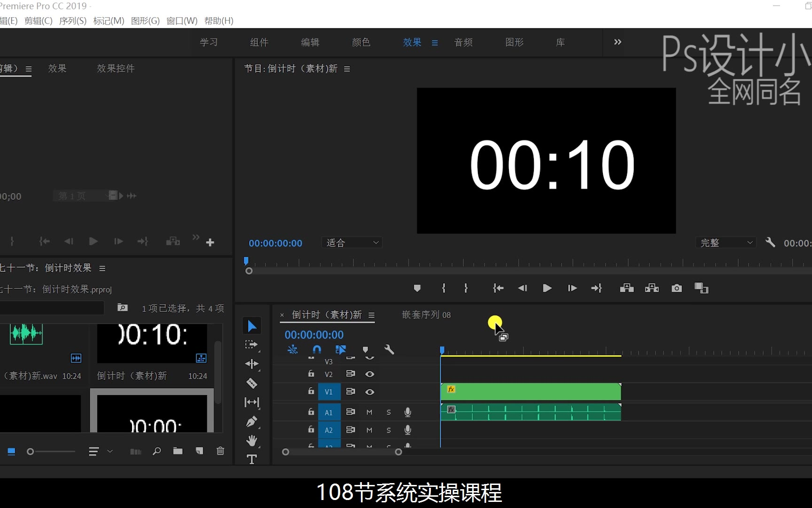Image resolution: width=812 pixels, height=508 pixels.
Task: Switch to the 颜色 workspace tab
Action: [361, 42]
